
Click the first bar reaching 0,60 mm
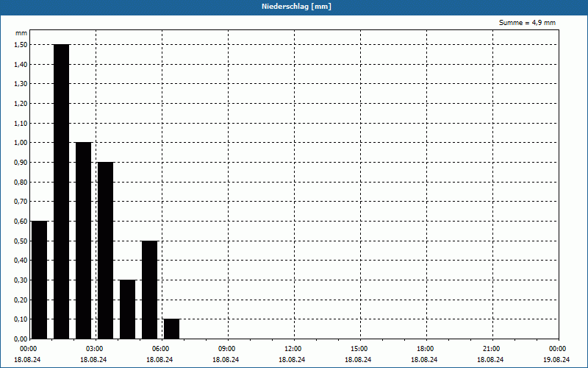[40, 280]
